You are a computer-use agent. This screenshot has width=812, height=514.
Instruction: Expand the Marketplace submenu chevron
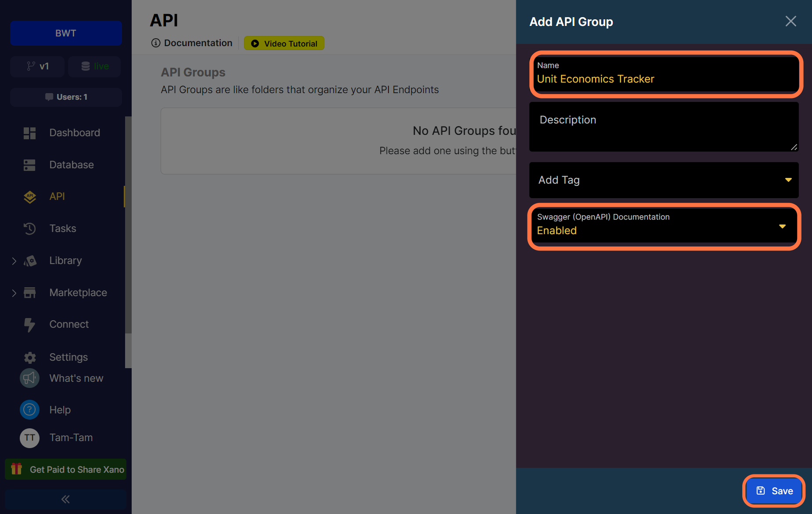[x=14, y=293]
